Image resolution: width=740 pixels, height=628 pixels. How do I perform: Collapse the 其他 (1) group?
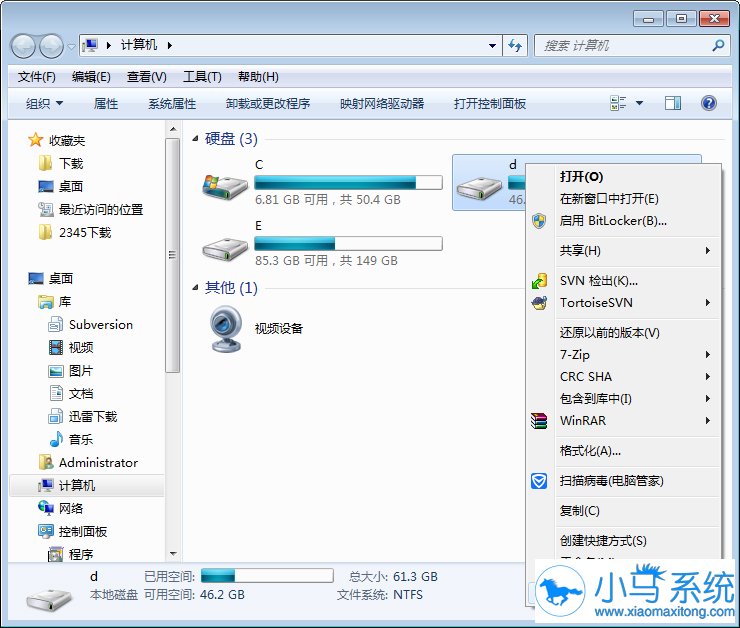coord(195,287)
